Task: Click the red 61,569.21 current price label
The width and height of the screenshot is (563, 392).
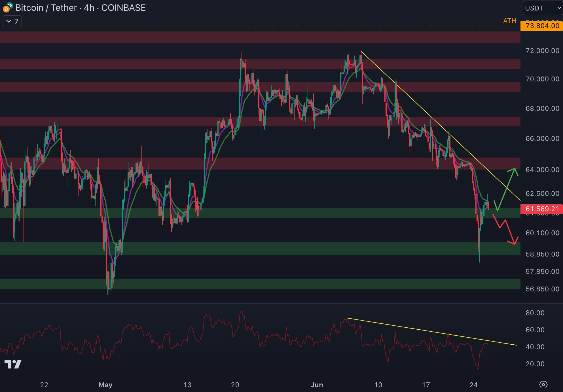Action: click(542, 209)
